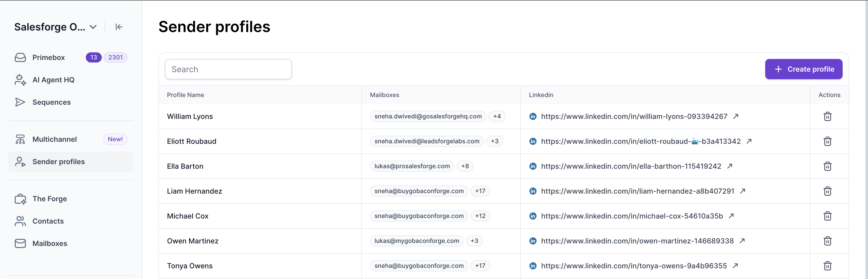This screenshot has height=279, width=868.
Task: Click the Primebox inbox icon
Action: (x=20, y=57)
